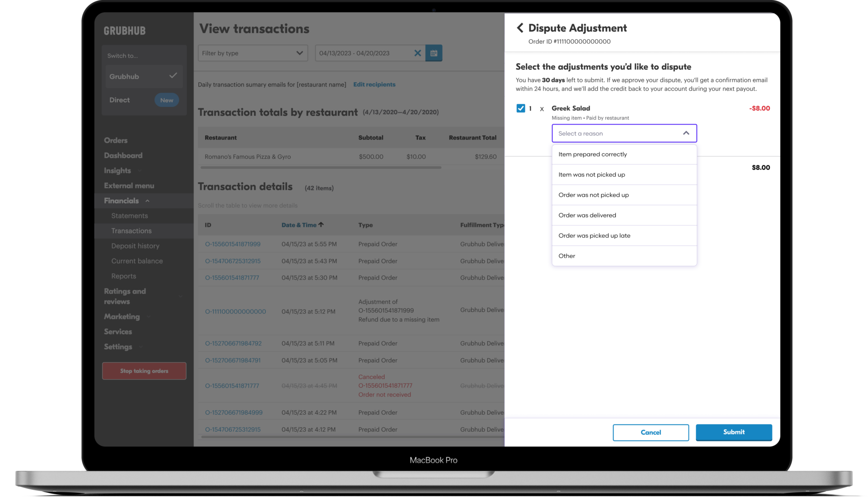The image size is (868, 497).
Task: Open the calendar date picker
Action: click(x=434, y=53)
